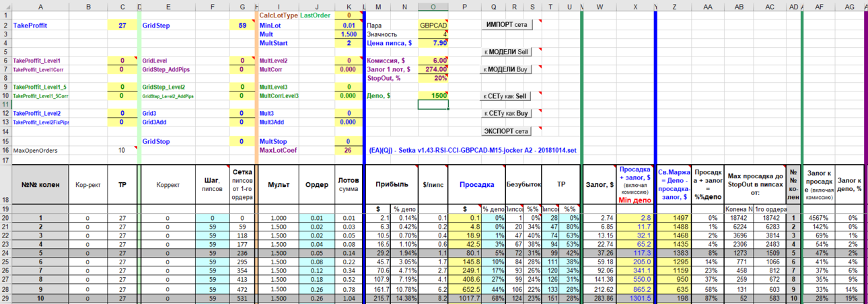
Task: Click the Шаг value 59 in колено 2 row
Action: pyautogui.click(x=213, y=227)
